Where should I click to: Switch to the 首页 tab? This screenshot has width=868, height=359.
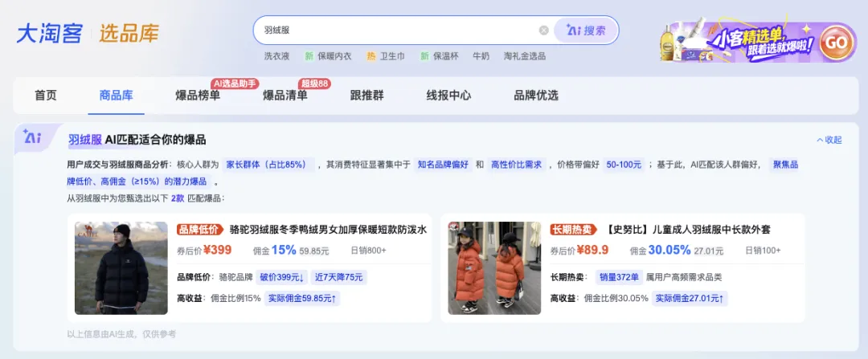tap(45, 95)
